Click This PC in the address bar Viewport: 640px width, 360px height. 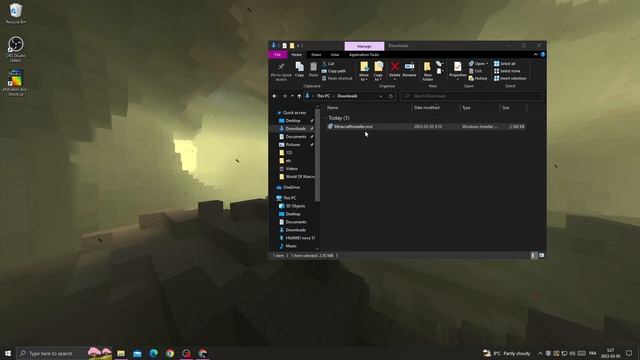pyautogui.click(x=323, y=96)
